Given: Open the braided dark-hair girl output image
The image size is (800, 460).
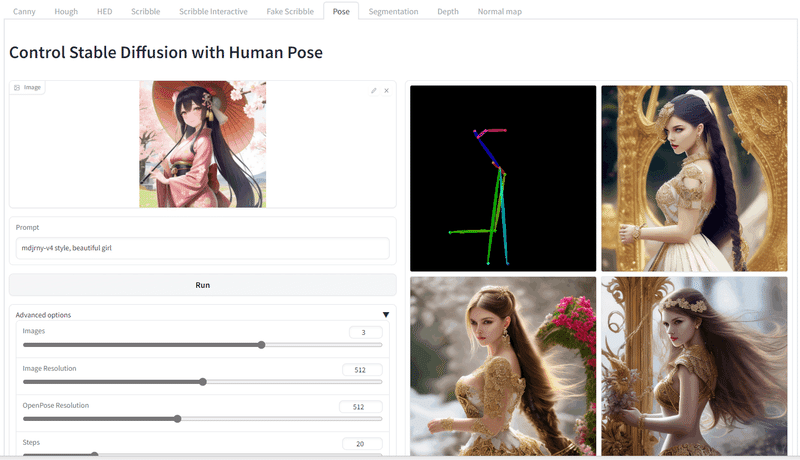Looking at the screenshot, I should [694, 178].
